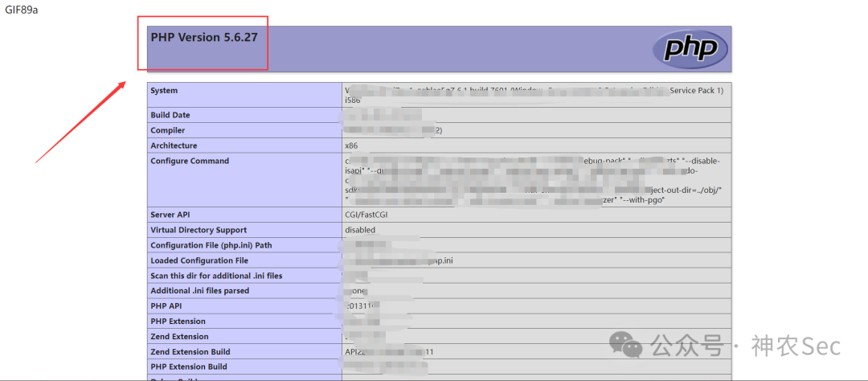Select the Architecture row label
Image resolution: width=868 pixels, height=381 pixels.
pyautogui.click(x=174, y=145)
